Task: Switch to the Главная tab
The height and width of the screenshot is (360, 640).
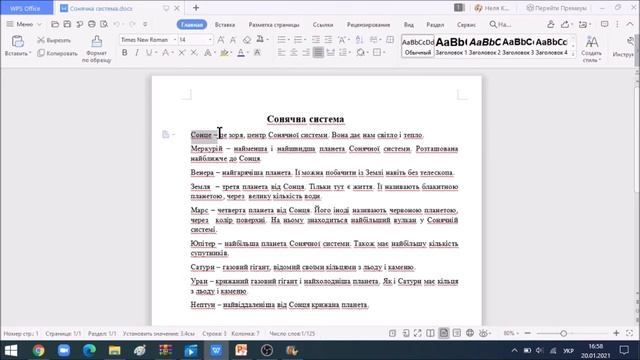Action: [x=192, y=24]
